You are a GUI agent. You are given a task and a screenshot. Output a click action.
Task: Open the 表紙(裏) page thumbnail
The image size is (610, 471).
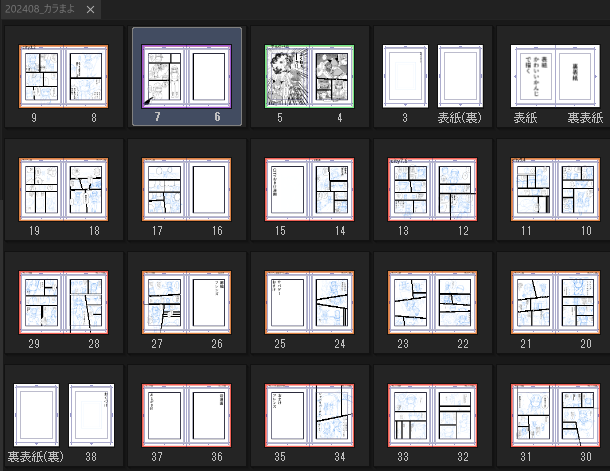coord(461,76)
